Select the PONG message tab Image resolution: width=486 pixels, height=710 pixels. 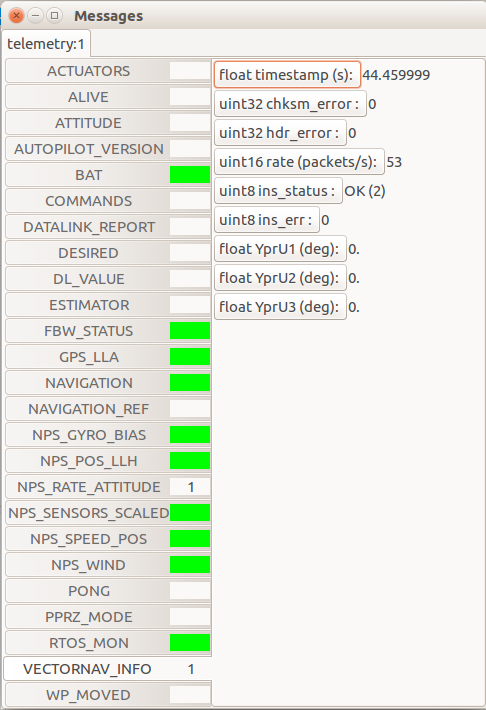tap(108, 591)
